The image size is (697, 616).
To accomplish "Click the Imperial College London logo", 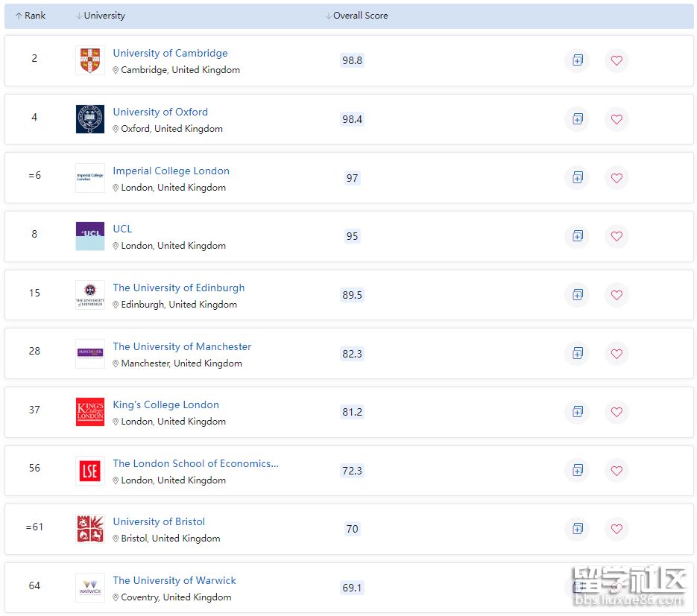I will 90,178.
